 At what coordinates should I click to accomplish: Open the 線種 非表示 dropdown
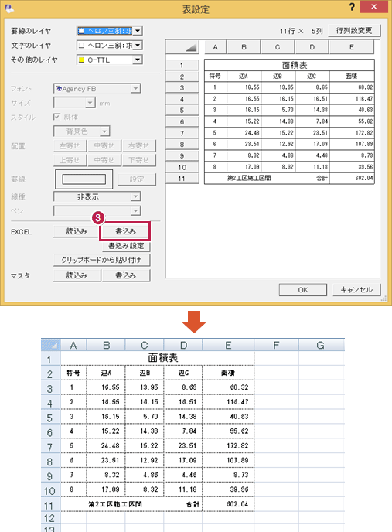(x=135, y=196)
